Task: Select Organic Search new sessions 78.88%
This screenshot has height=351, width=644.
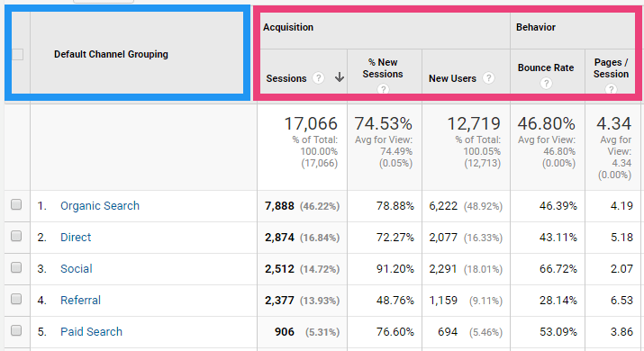Action: click(x=395, y=206)
